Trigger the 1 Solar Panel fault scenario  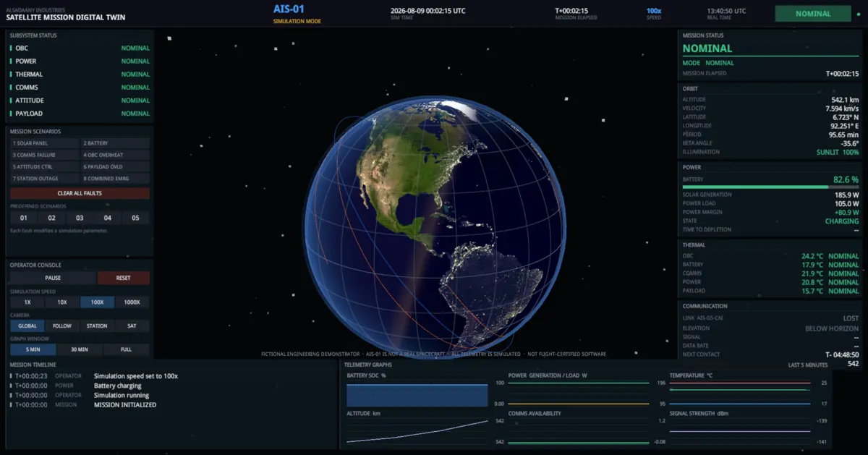[44, 143]
